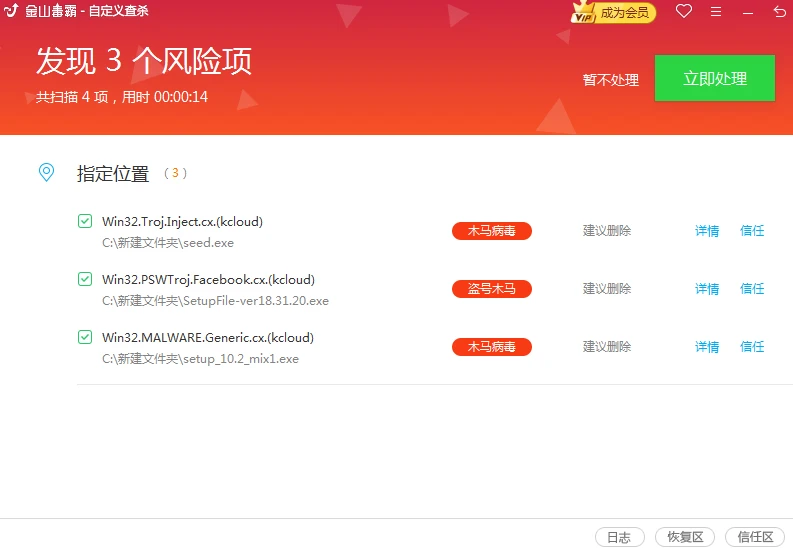Open the 日志 log button

(620, 537)
